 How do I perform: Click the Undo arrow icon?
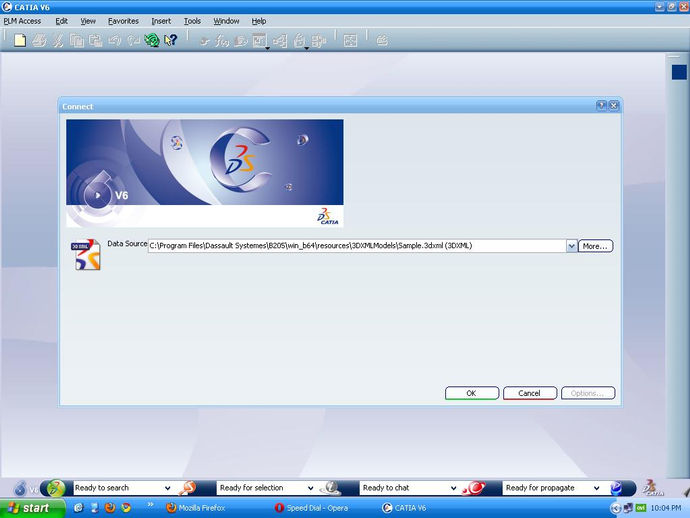click(x=115, y=40)
